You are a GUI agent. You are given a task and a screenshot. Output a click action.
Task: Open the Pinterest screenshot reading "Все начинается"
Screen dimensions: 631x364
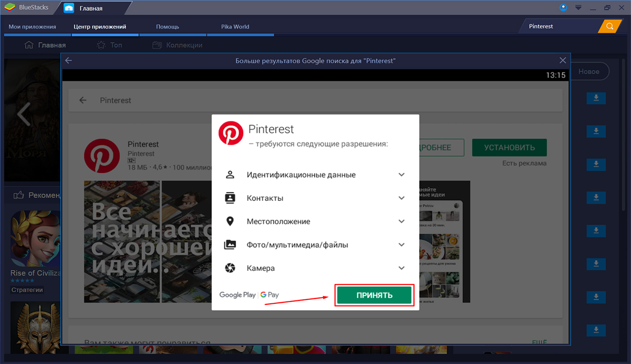[x=148, y=242]
